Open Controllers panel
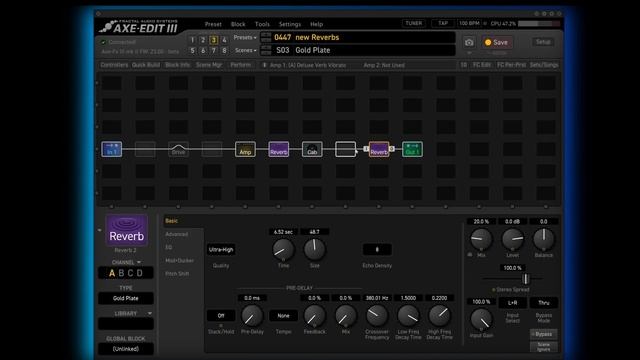The image size is (640, 360). (x=114, y=65)
